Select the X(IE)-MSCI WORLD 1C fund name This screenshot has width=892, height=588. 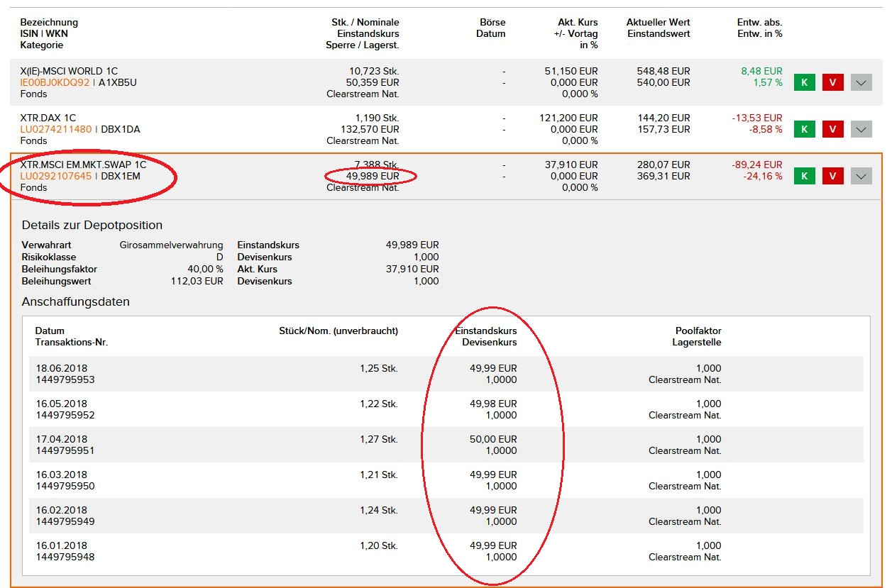(69, 71)
